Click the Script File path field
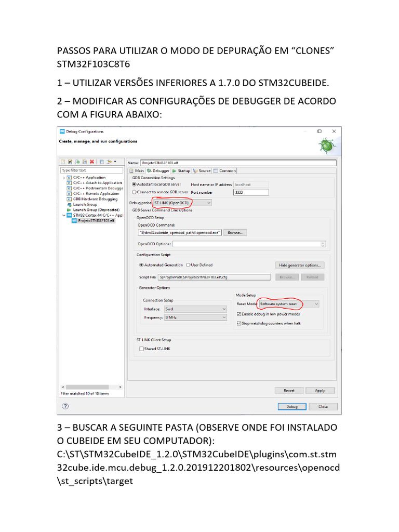 pos(215,277)
